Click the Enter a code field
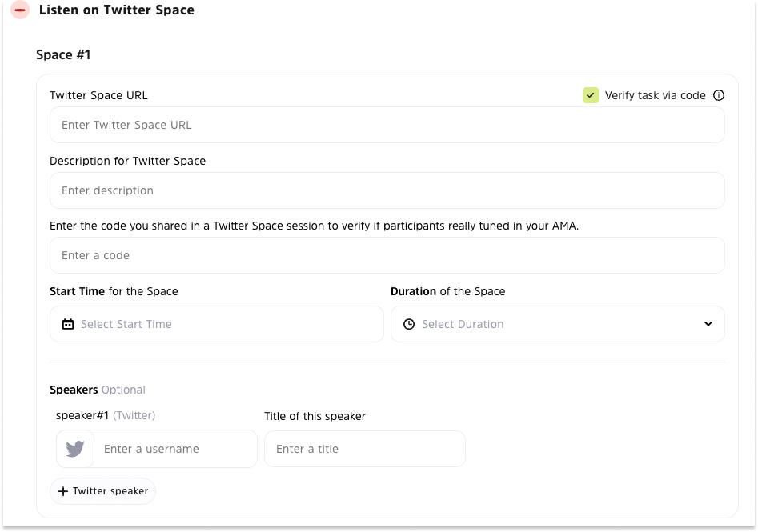Screen dimensions: 758x532 coord(387,255)
